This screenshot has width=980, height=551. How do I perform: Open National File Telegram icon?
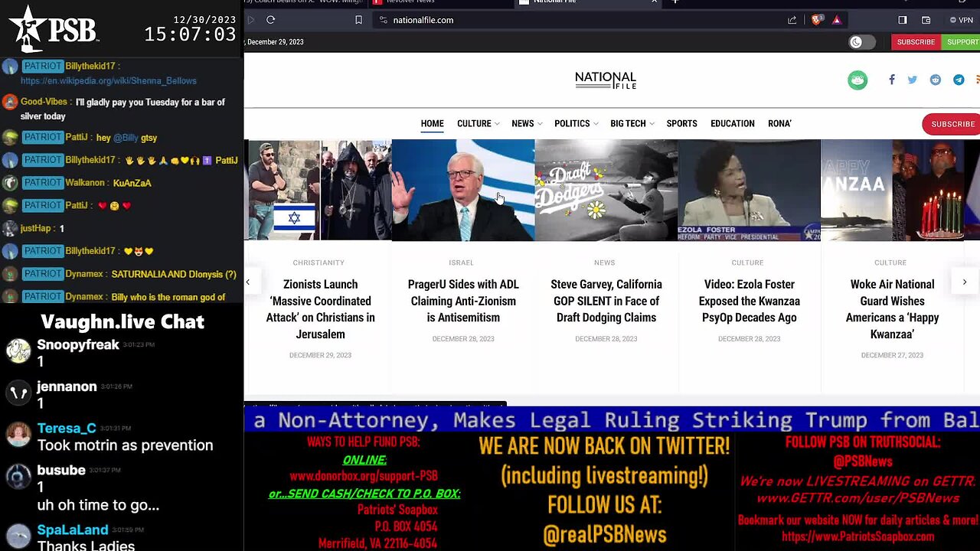[x=959, y=80]
